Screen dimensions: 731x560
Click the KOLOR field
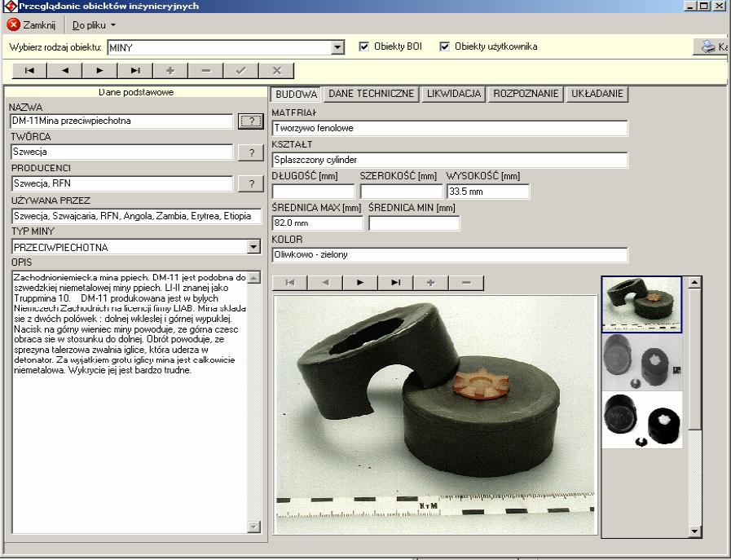(450, 254)
